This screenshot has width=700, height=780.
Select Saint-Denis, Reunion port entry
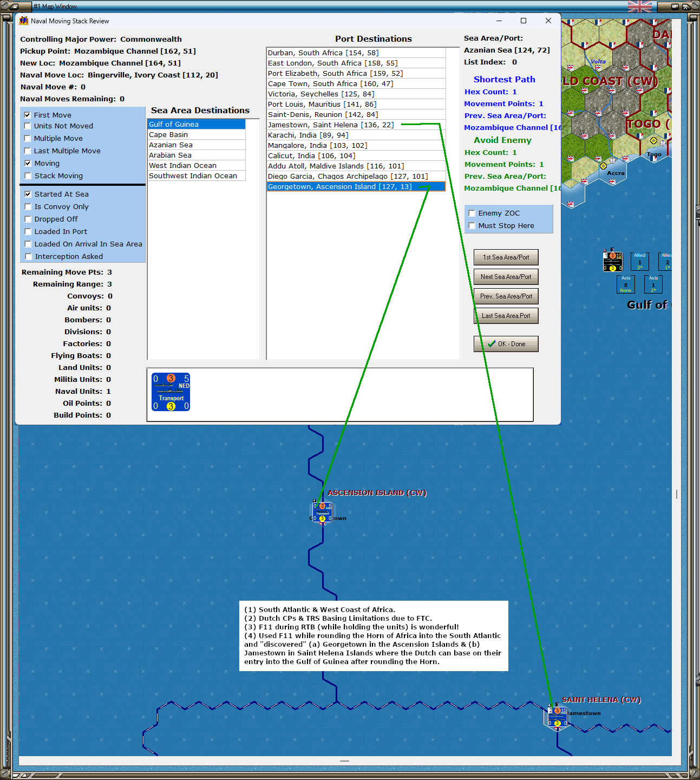tap(356, 114)
